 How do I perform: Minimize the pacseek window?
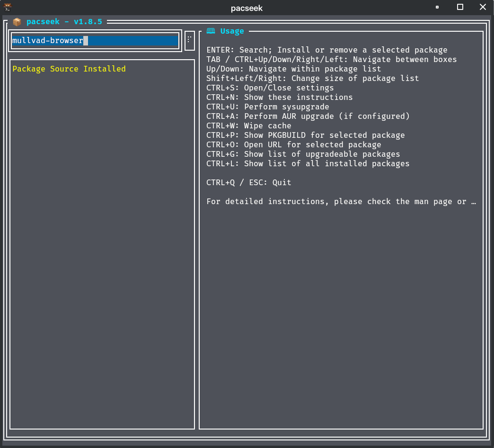point(437,7)
